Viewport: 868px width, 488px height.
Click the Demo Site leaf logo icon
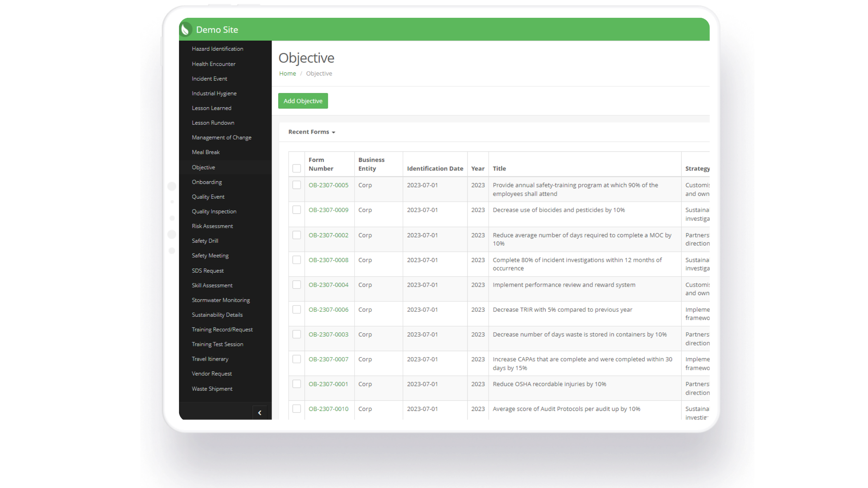tap(185, 29)
